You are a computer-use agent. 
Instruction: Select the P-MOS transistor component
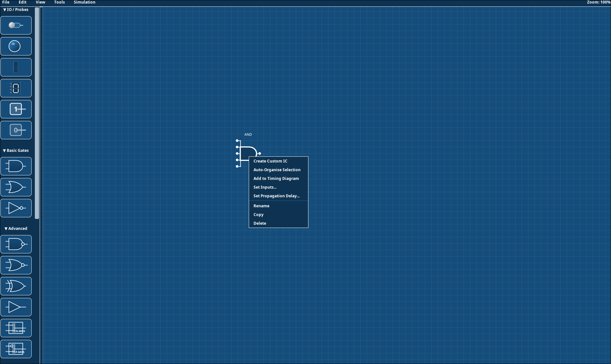(16, 349)
